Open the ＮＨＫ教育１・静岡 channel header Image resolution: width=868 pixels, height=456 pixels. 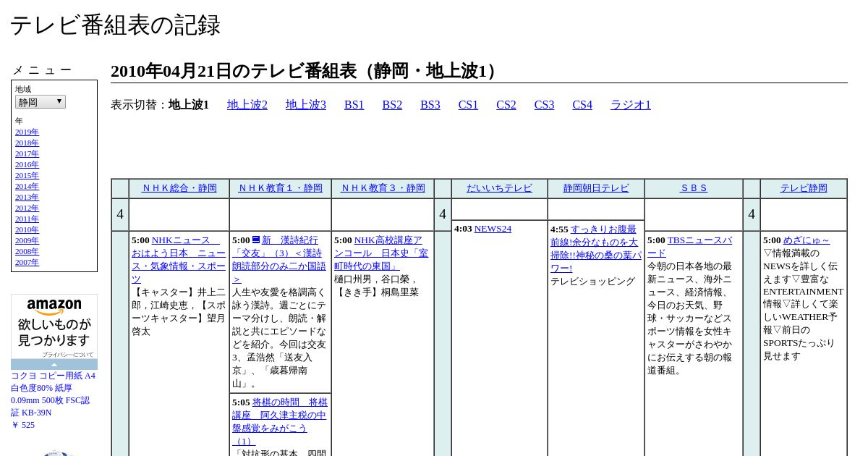(281, 188)
